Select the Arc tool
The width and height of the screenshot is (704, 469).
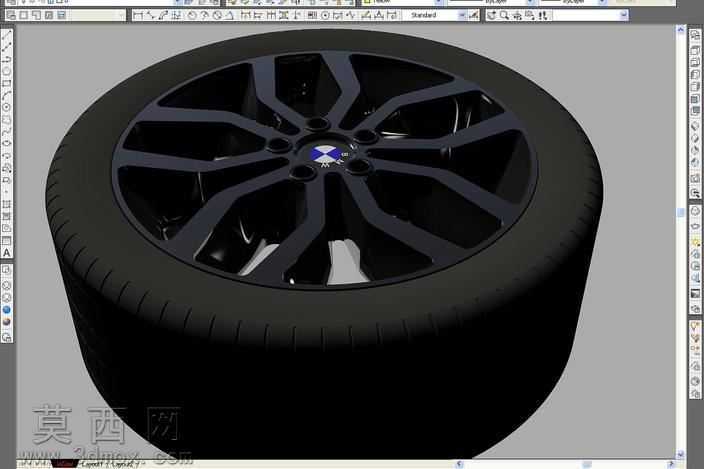coord(6,95)
